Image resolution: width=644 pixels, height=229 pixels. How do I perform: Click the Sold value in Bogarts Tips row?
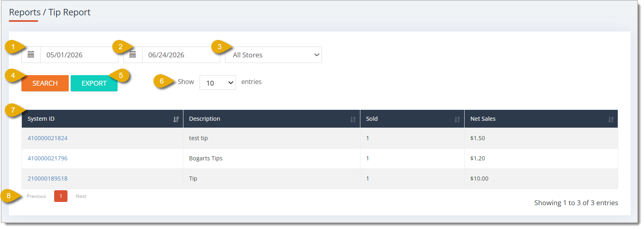[368, 158]
